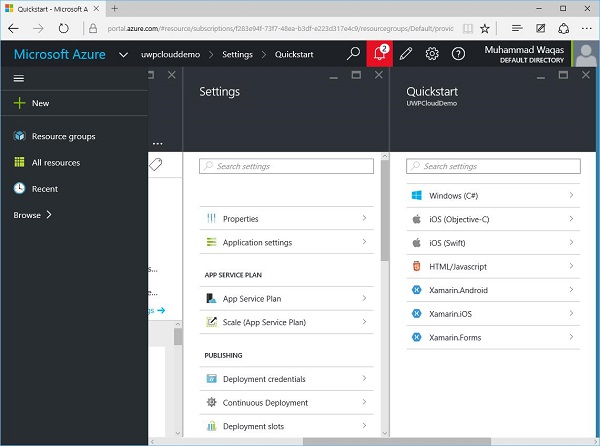Open the Xamarin.Forms row chevron

571,337
